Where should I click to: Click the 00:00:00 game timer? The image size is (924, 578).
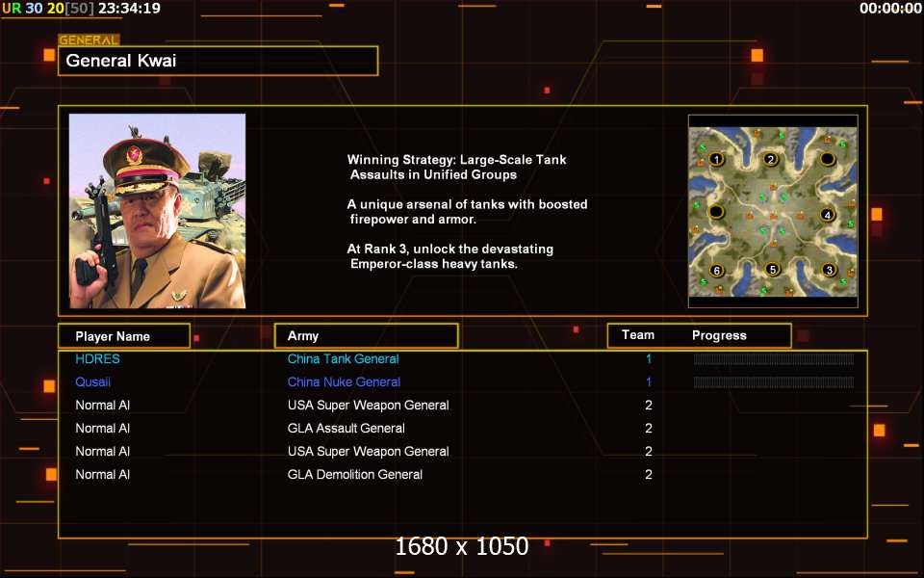tap(890, 9)
